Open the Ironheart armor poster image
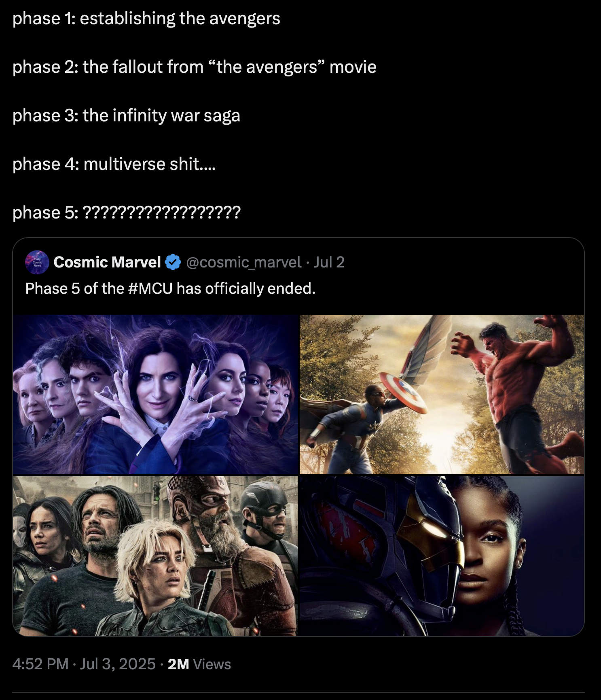 [x=442, y=556]
